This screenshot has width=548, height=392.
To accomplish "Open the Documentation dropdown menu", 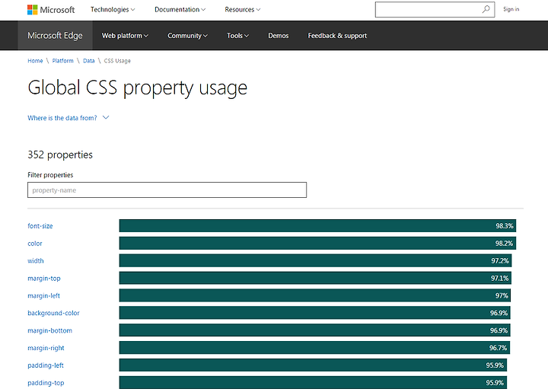I will coord(180,10).
